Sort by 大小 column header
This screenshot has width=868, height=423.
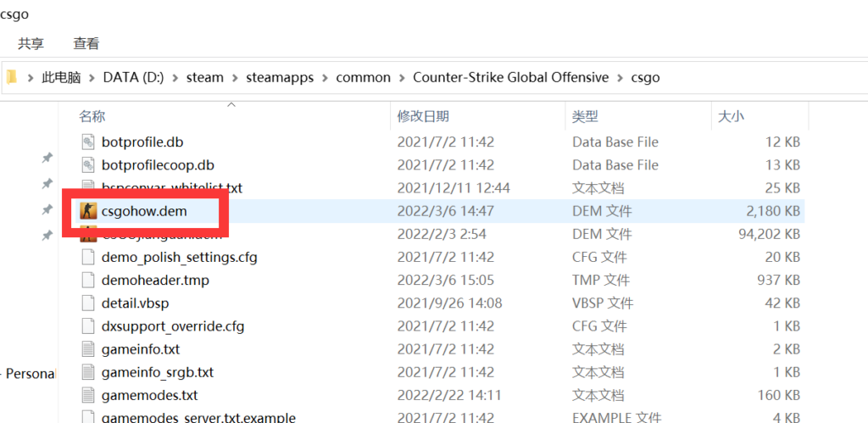tap(731, 116)
